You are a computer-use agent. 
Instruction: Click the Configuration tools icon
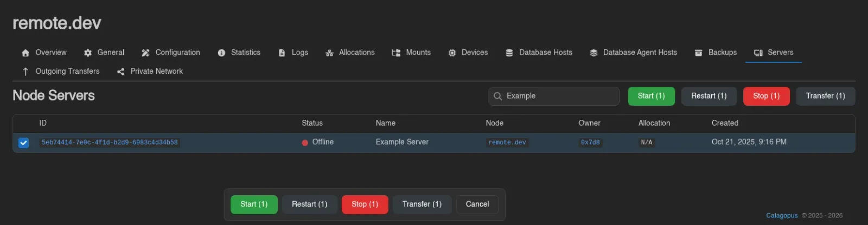pos(145,53)
